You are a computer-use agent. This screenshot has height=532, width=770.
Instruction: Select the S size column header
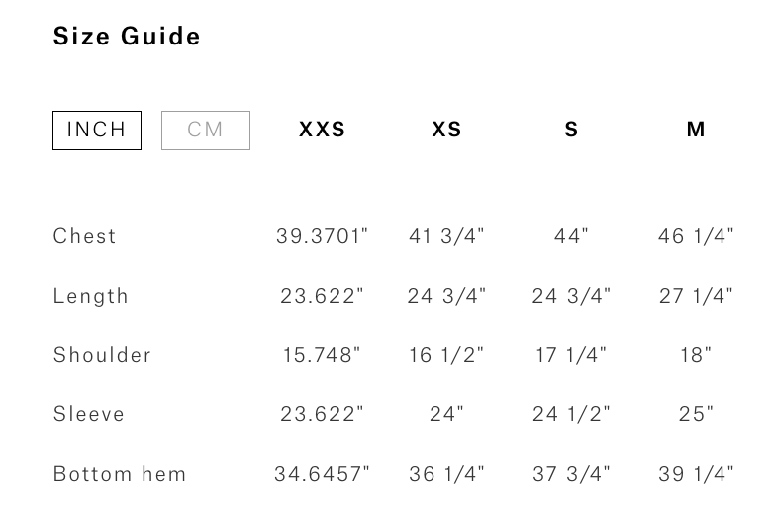pos(571,130)
